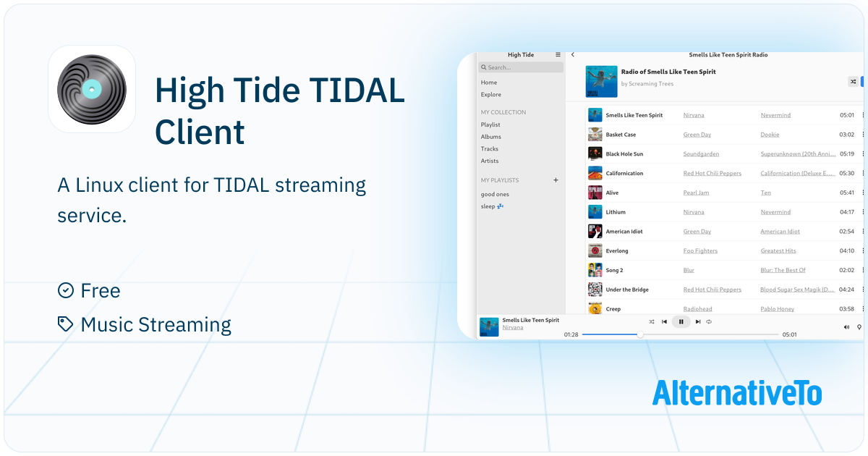Viewport: 868px width, 456px height.
Task: Click the Song 2 album thumbnail
Action: [x=595, y=271]
